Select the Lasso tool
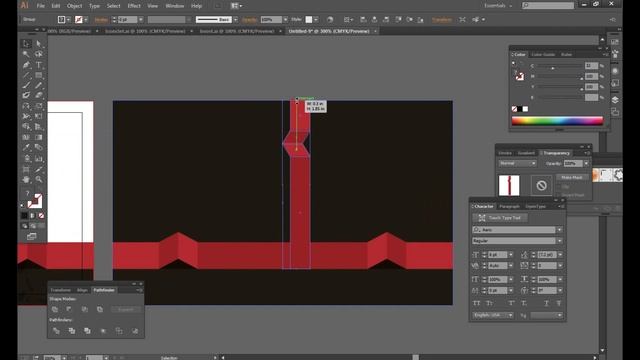 coord(39,54)
